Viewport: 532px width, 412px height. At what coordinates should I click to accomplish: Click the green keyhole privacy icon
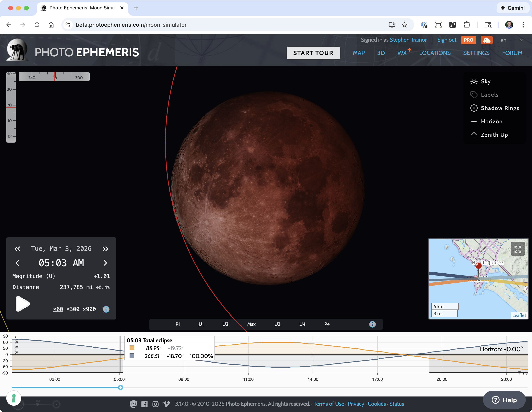pos(14,398)
